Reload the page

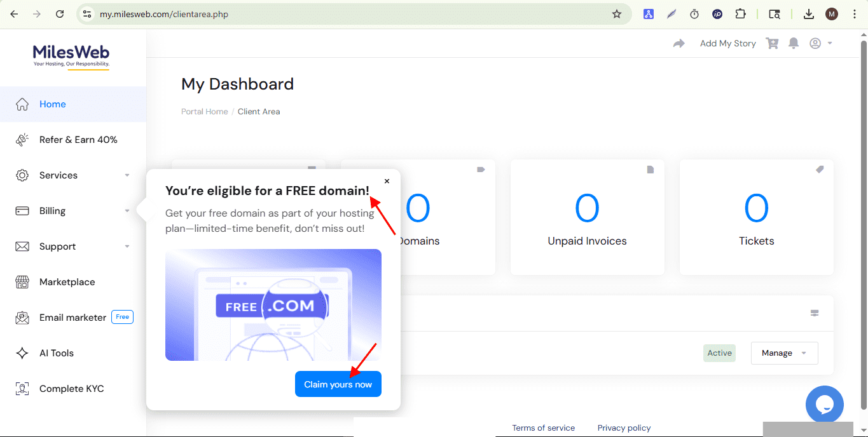click(x=60, y=14)
